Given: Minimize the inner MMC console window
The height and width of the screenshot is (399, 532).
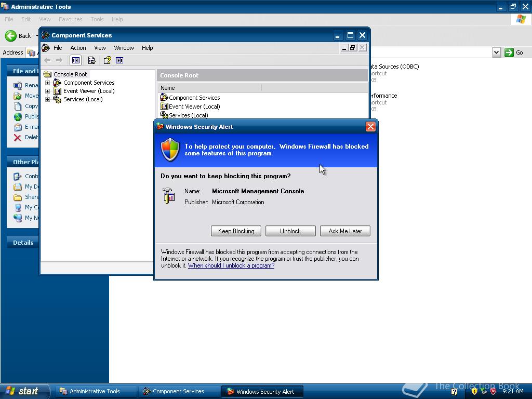Looking at the screenshot, I should coord(344,47).
